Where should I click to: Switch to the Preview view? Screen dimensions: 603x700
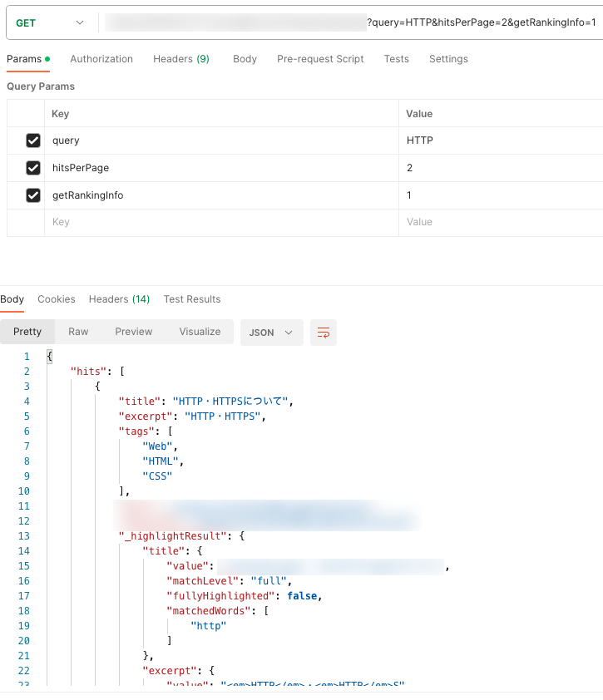coord(134,332)
